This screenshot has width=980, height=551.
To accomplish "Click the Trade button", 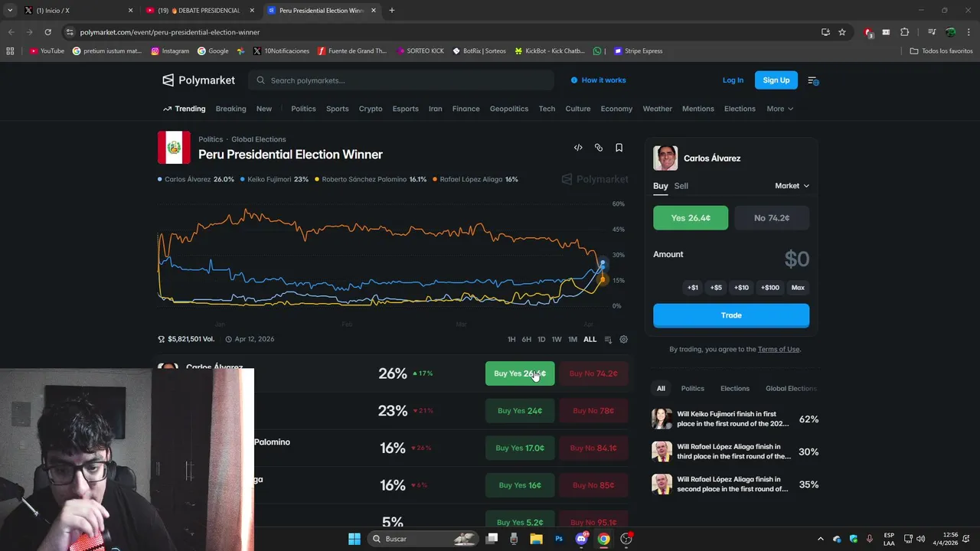I will [x=731, y=315].
